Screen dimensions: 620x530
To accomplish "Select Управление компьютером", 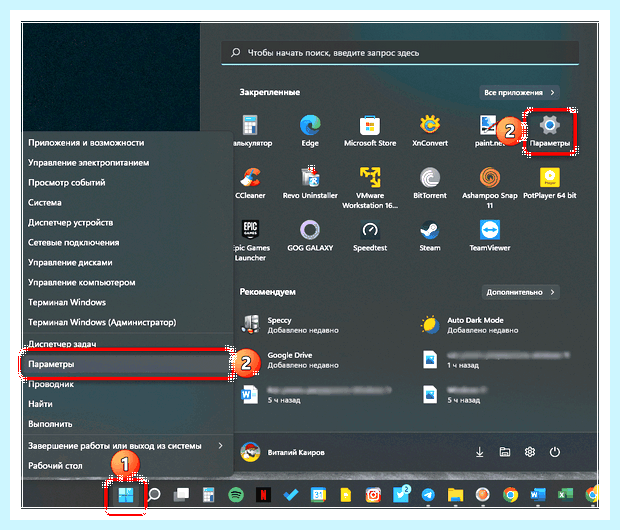I will coord(127,282).
